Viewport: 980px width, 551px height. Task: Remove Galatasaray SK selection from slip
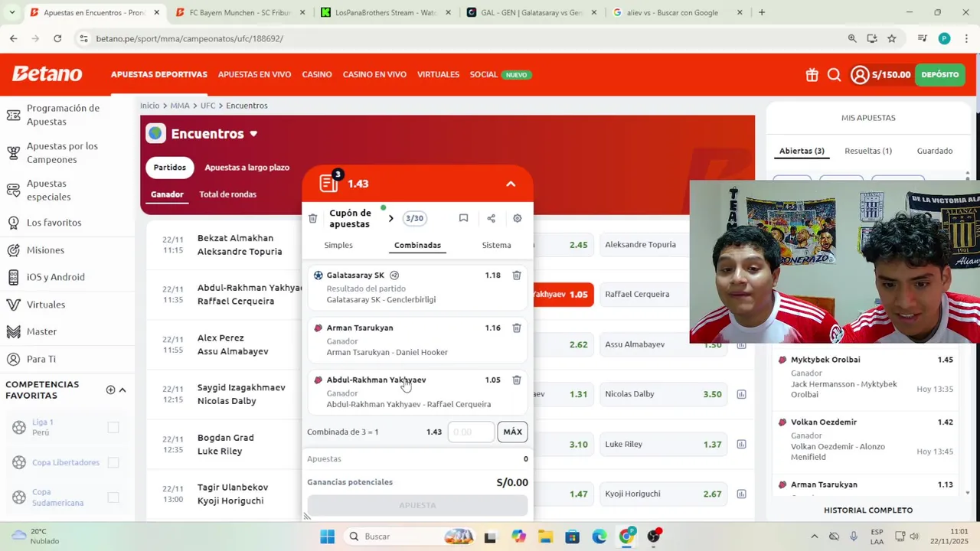point(517,275)
